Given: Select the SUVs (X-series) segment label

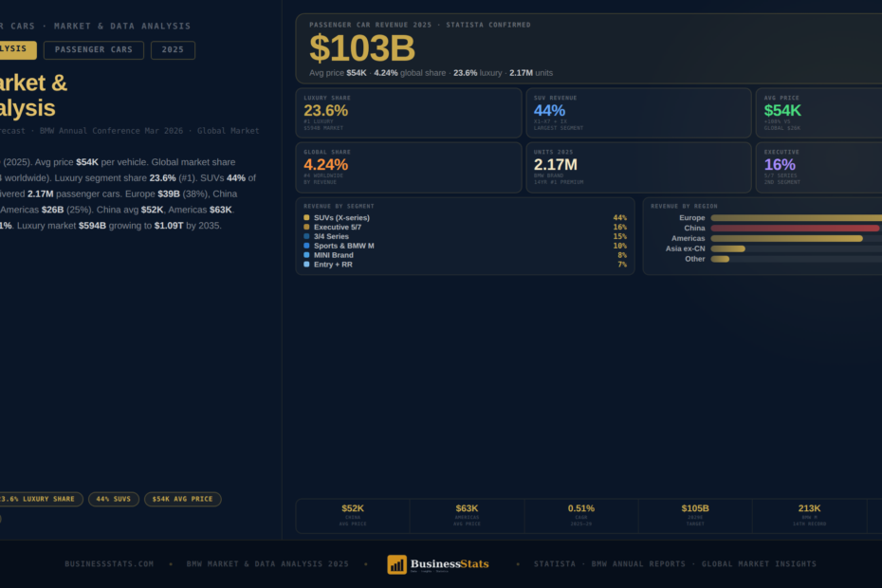Looking at the screenshot, I should coord(341,218).
